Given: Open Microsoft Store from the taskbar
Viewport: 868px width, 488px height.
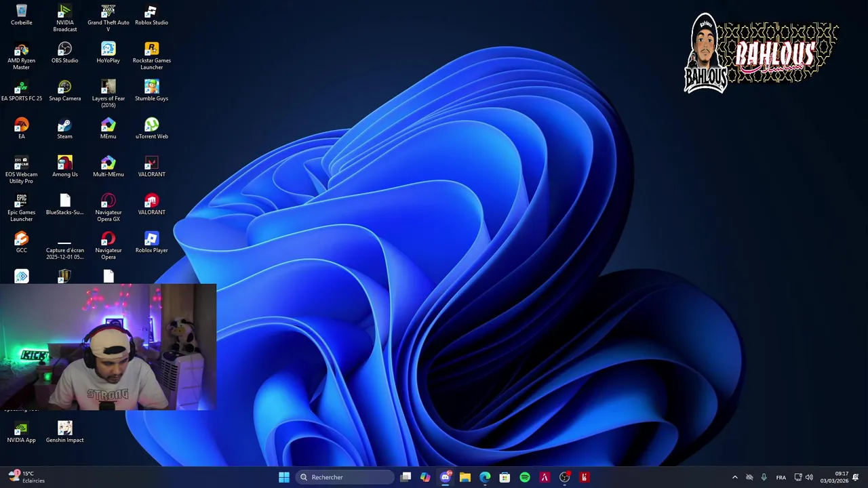Looking at the screenshot, I should (505, 477).
